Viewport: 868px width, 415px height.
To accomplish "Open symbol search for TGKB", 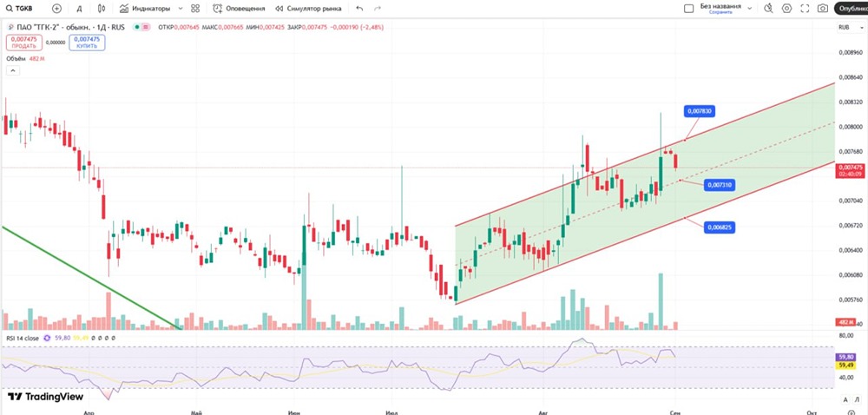I will click(19, 9).
